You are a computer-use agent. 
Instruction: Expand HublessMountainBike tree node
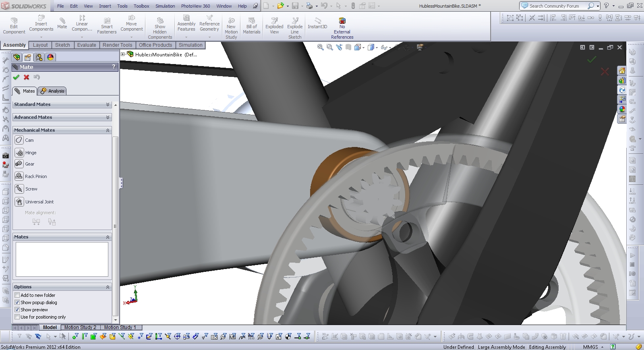pyautogui.click(x=123, y=54)
